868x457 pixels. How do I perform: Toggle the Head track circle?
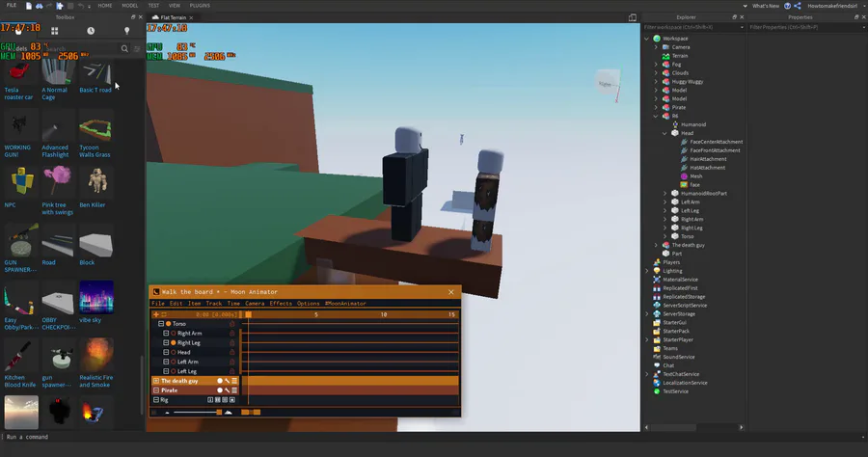174,352
